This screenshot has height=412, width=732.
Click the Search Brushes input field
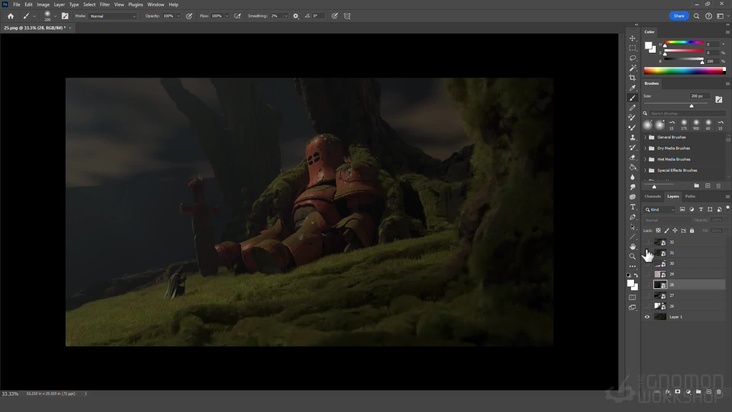pyautogui.click(x=687, y=113)
